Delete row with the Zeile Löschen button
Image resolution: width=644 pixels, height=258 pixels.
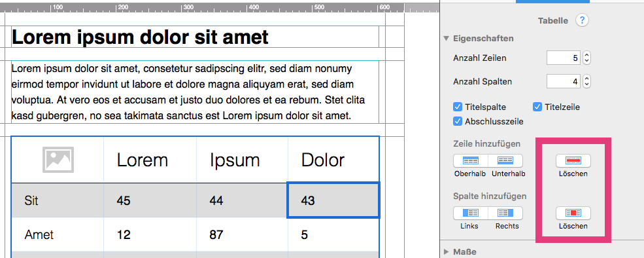(x=573, y=160)
